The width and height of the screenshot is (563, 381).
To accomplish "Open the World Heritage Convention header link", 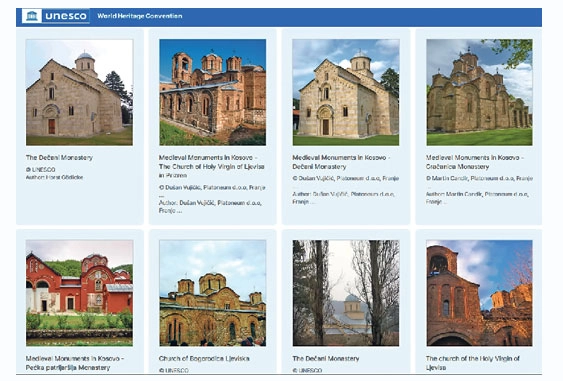I will (x=140, y=16).
